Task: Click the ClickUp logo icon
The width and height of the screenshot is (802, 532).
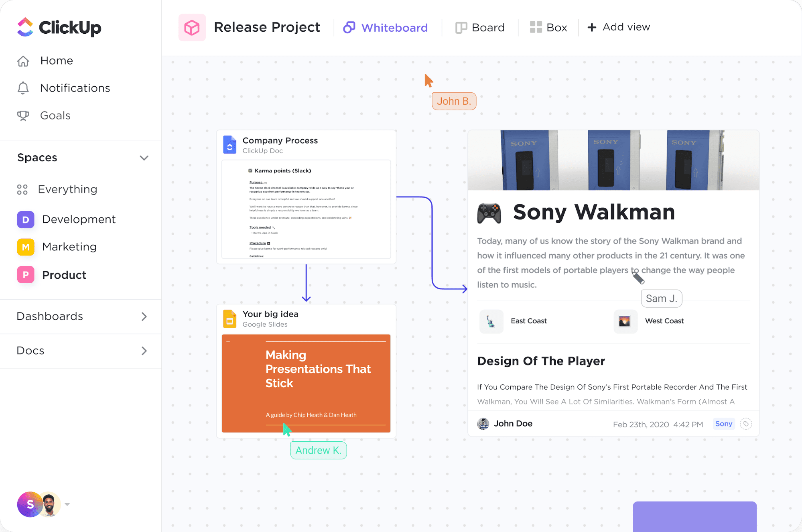Action: pos(25,27)
